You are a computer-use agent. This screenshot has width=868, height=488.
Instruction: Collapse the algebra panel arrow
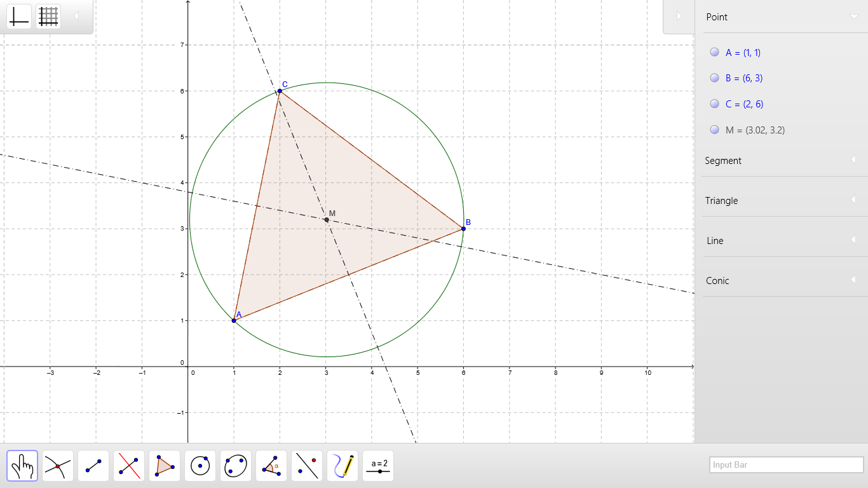point(679,16)
